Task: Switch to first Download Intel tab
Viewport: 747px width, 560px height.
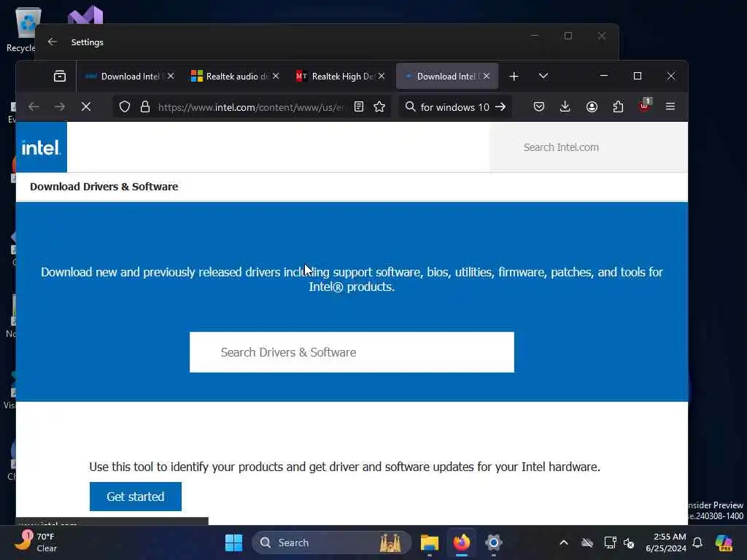Action: [130, 76]
